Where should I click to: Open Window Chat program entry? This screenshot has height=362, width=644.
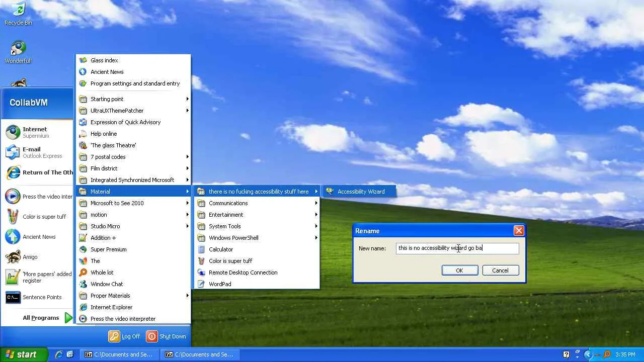pos(133,284)
